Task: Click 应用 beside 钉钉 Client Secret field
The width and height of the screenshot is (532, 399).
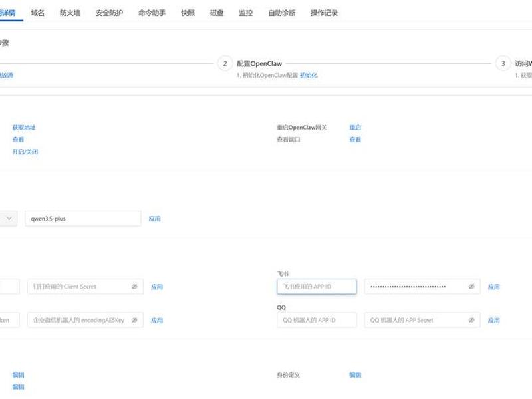Action: 157,287
